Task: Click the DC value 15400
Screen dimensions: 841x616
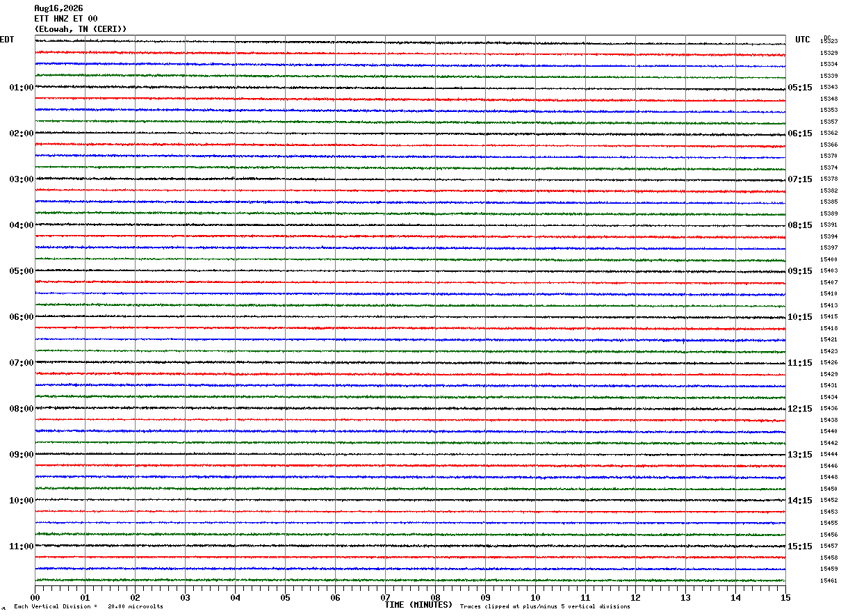Action: [828, 259]
